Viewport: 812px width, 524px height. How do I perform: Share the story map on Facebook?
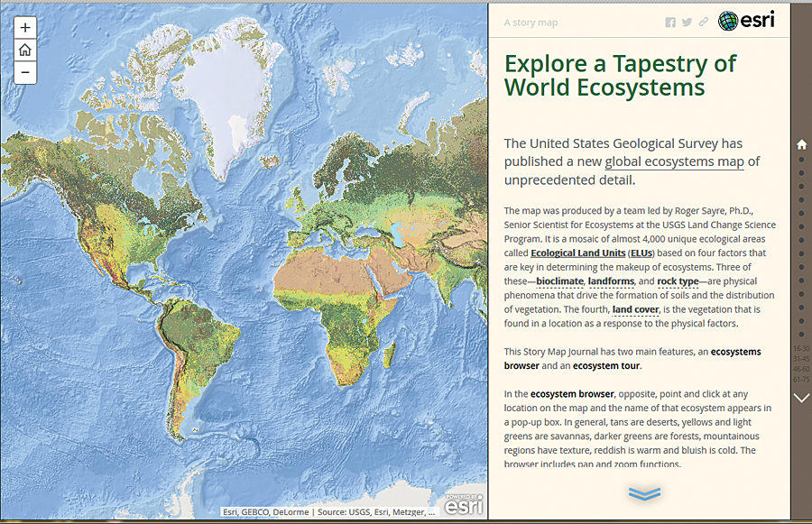point(670,21)
